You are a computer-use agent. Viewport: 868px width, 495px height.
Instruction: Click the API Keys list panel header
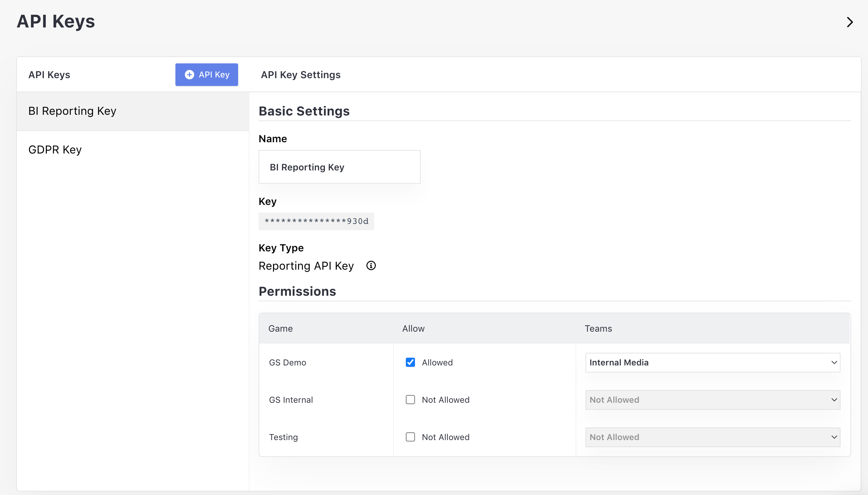pos(49,75)
